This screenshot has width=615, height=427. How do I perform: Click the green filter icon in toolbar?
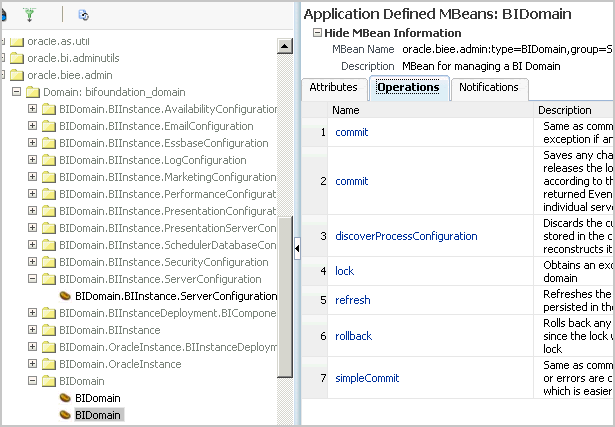click(x=28, y=14)
